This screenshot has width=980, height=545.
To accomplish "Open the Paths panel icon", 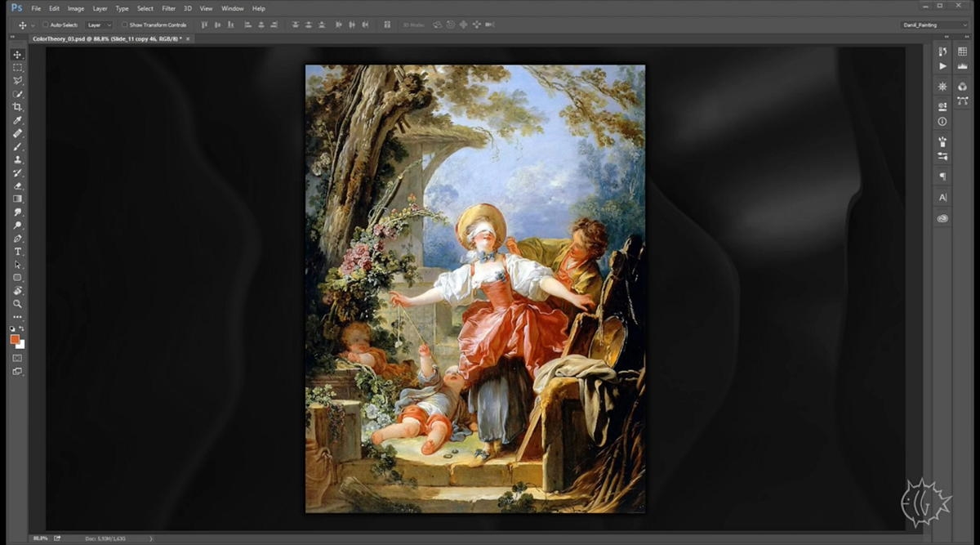I will click(x=962, y=100).
